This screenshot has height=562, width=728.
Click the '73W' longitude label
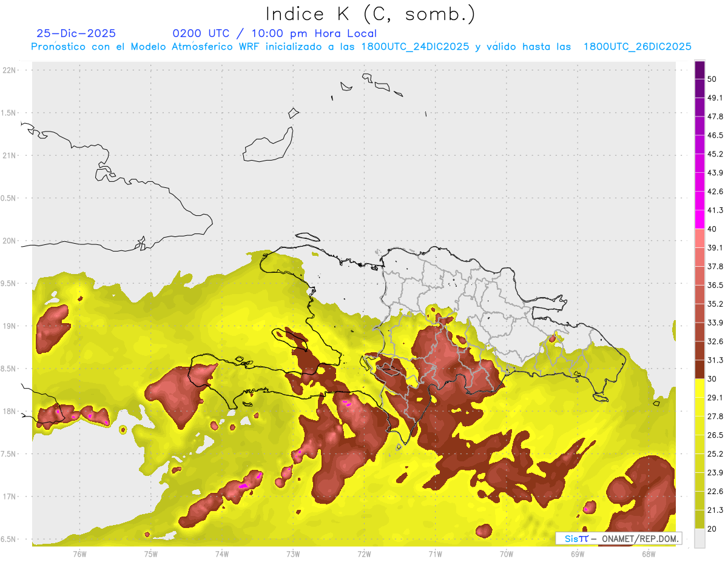(x=293, y=554)
